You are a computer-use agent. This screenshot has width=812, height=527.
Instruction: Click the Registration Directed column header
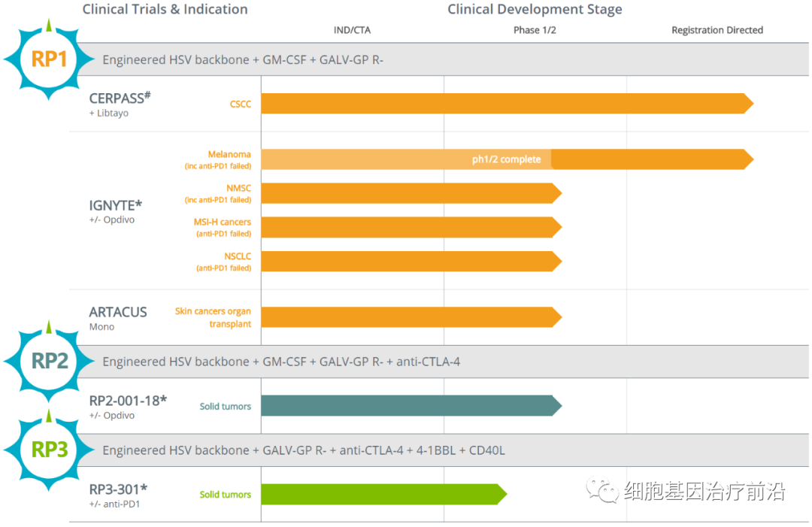tap(717, 30)
